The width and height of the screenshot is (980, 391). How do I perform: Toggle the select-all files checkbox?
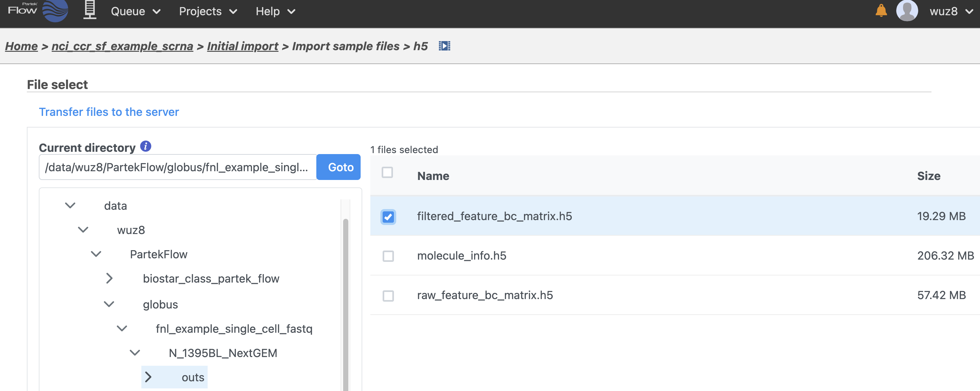[387, 173]
